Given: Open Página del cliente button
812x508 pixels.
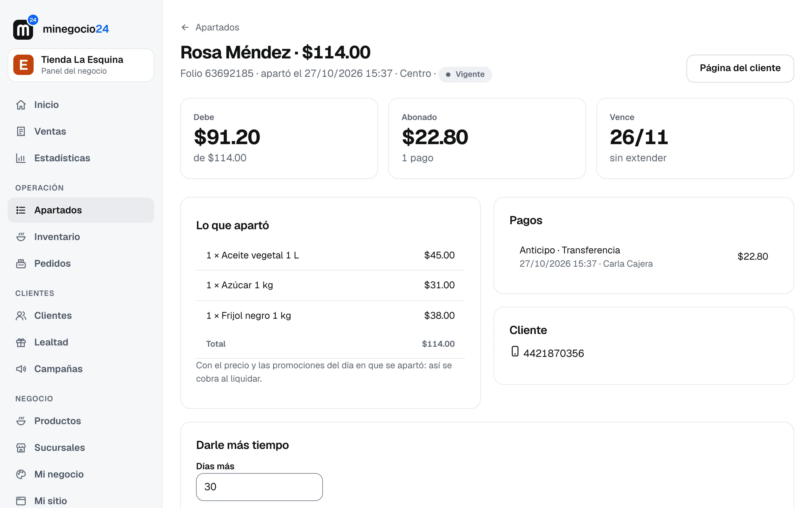Looking at the screenshot, I should click(740, 68).
